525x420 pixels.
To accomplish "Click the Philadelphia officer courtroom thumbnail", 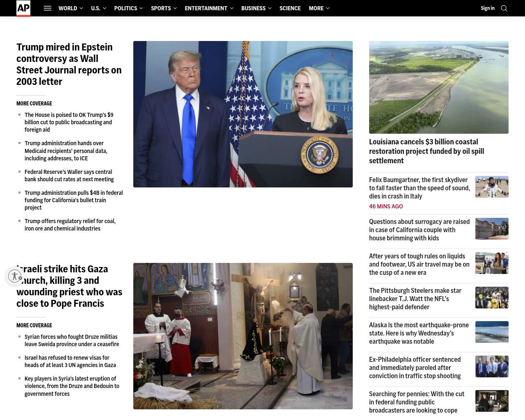I will coord(492,366).
